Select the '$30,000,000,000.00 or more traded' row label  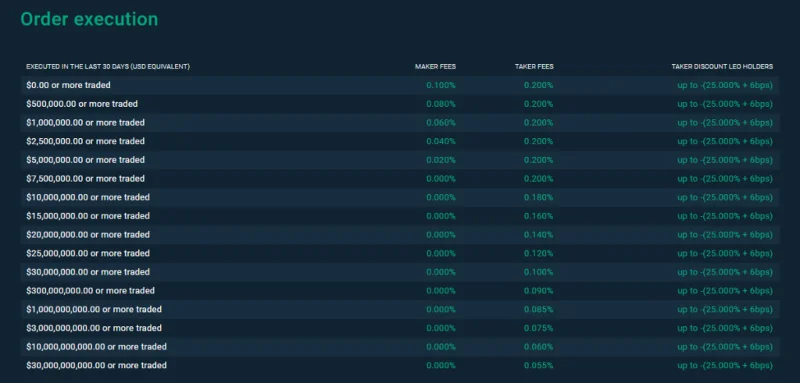tap(96, 366)
